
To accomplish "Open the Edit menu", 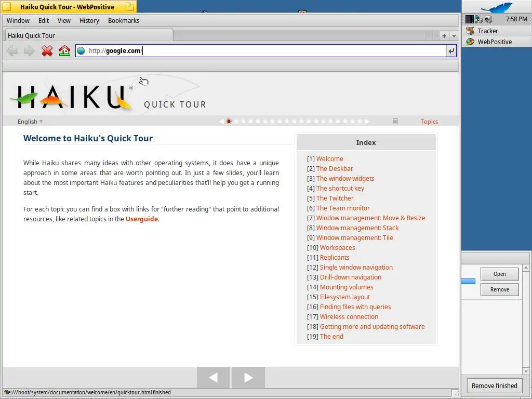I will (x=44, y=20).
